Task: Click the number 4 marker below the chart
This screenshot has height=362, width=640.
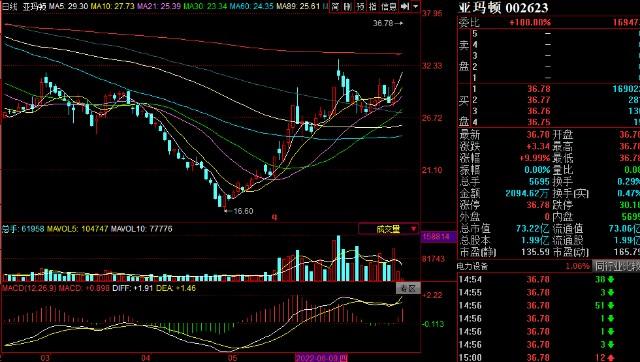Action: click(x=274, y=218)
